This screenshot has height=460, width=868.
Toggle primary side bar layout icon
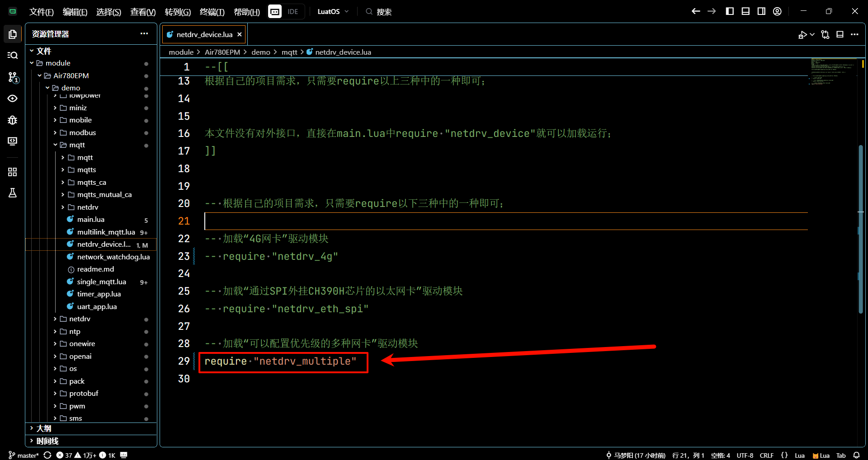(730, 11)
